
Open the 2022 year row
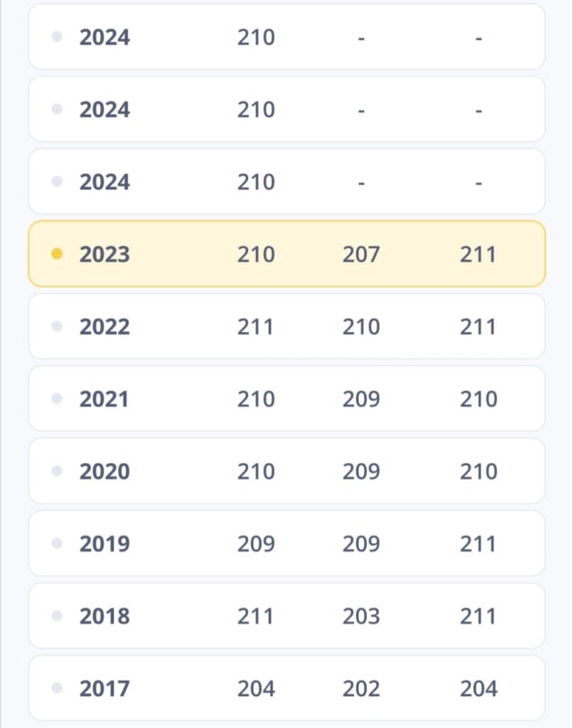click(286, 326)
